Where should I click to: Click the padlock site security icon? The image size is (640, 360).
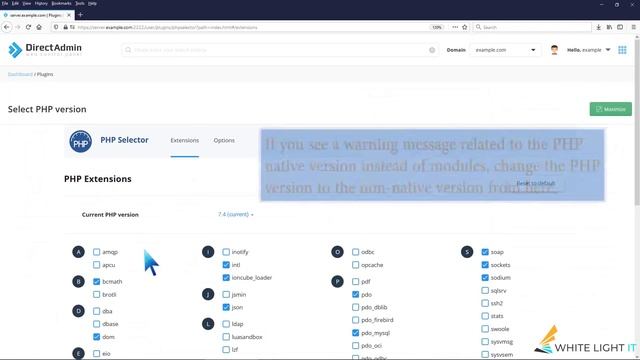click(x=65, y=27)
